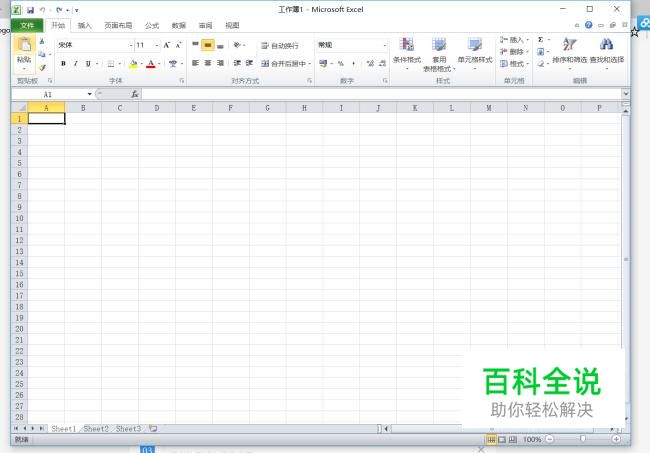
Task: Decrease font size with small A
Action: [x=179, y=45]
